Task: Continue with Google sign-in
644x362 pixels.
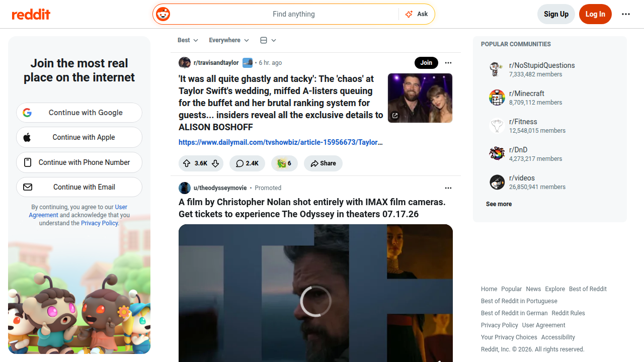Action: 79,113
